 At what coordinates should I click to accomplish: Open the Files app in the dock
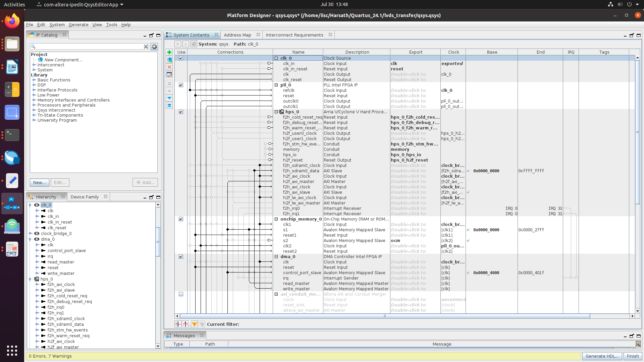point(12,44)
